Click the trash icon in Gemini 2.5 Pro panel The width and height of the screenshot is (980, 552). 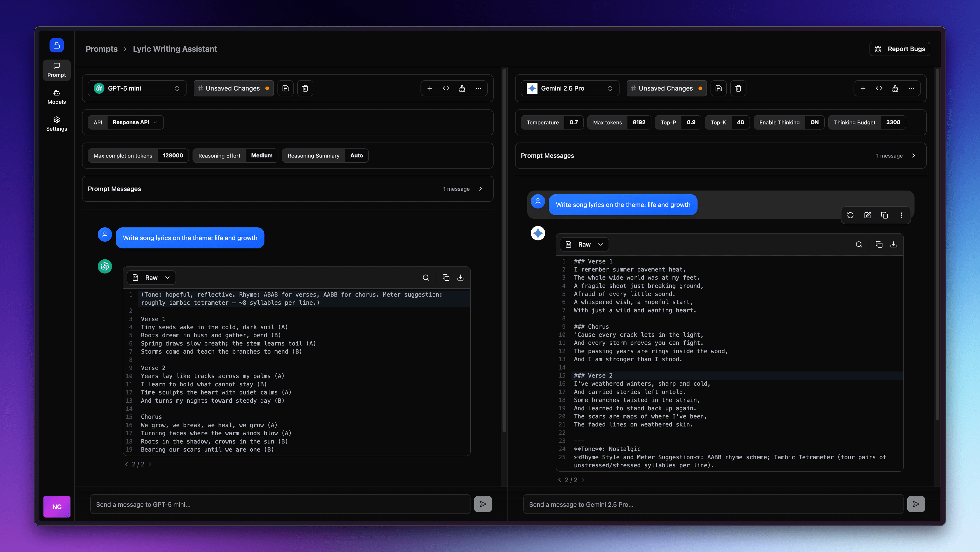(x=738, y=88)
